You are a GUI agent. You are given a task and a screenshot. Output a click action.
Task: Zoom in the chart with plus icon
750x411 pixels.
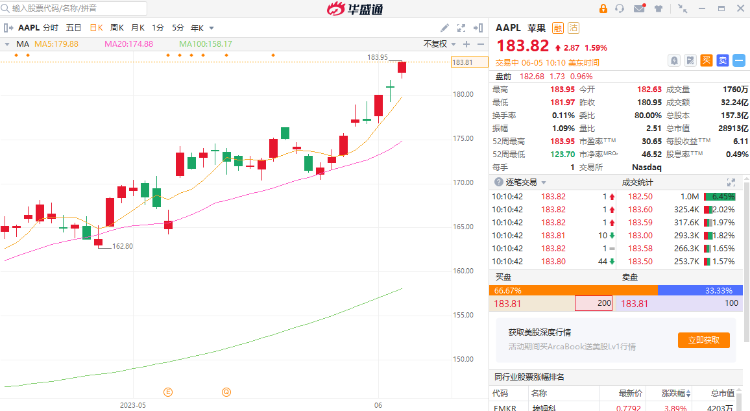click(x=466, y=44)
